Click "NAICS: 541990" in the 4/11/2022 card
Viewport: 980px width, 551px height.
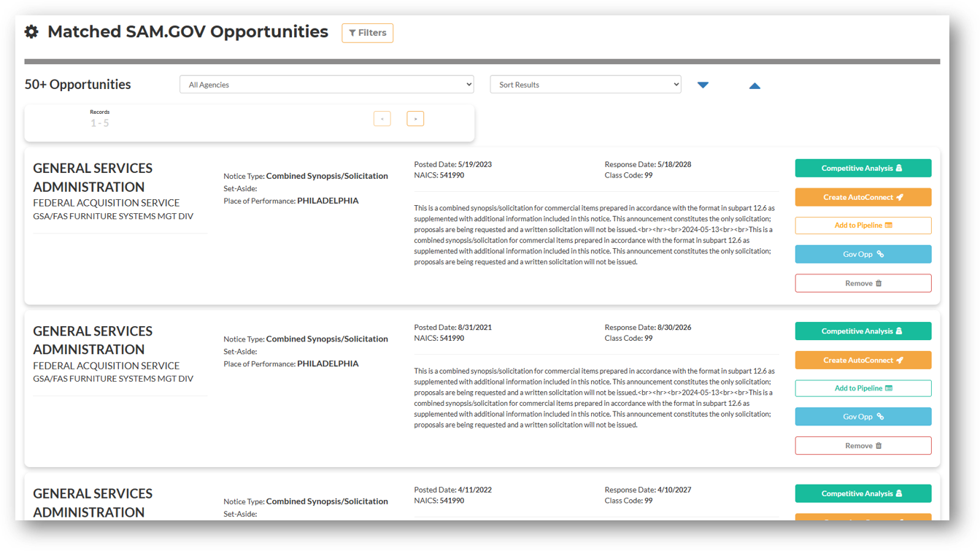439,501
